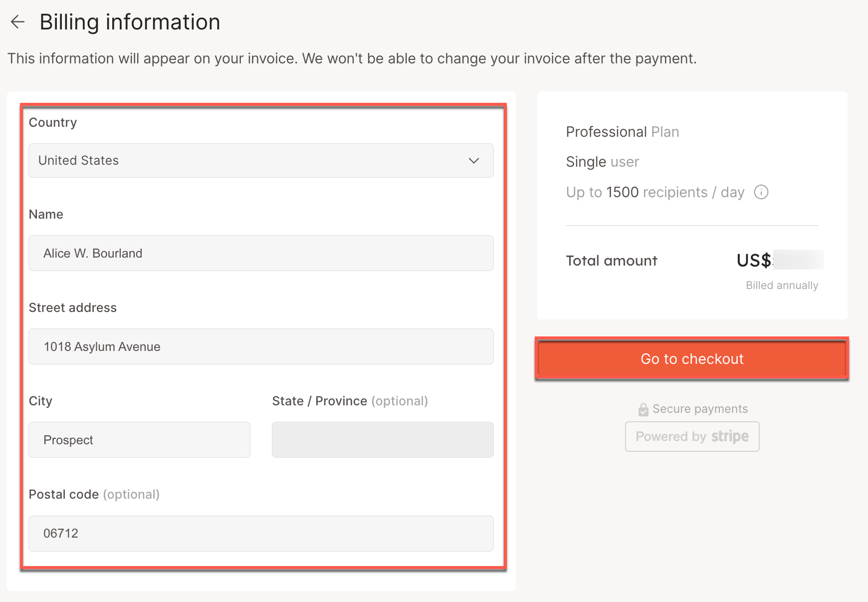This screenshot has height=602, width=868.
Task: Click the padlock icon near Secure payments
Action: click(x=644, y=409)
